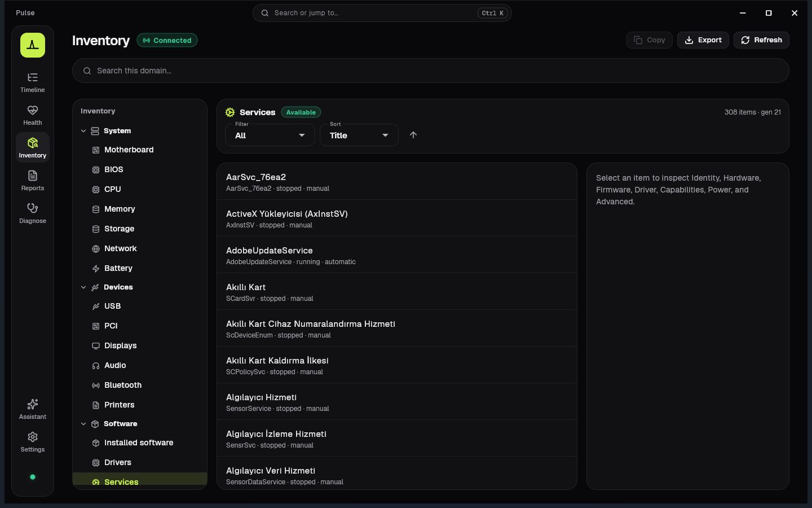
Task: Click the Export button
Action: pyautogui.click(x=703, y=40)
